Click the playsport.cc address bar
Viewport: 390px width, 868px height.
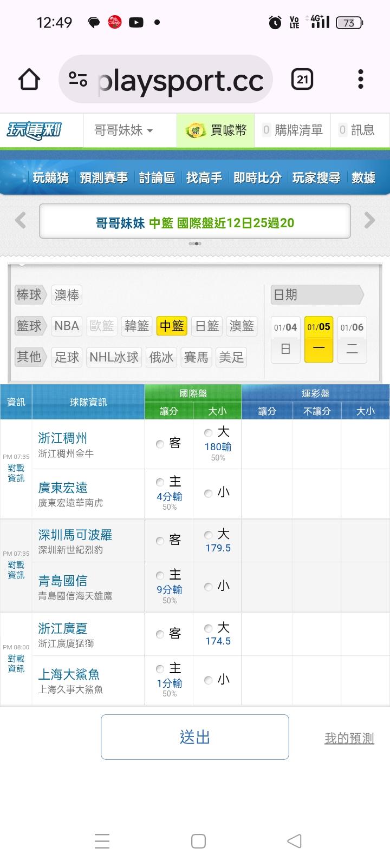[x=180, y=80]
